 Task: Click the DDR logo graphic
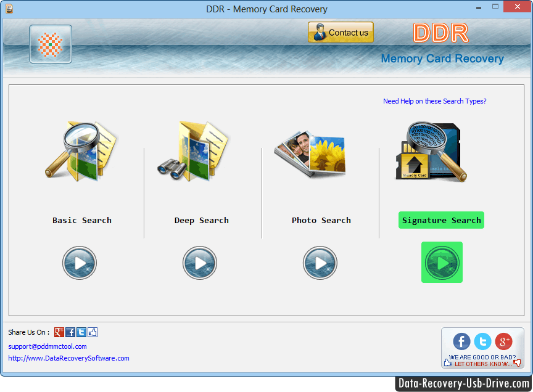(440, 33)
